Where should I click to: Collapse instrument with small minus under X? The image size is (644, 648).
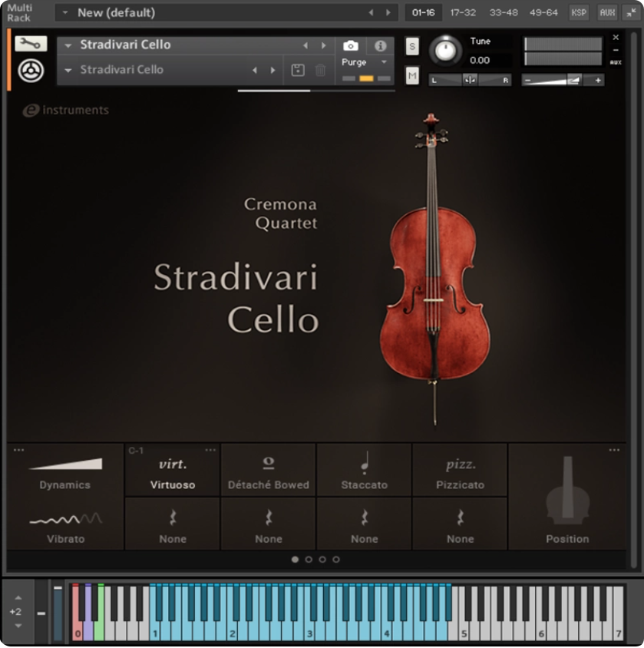click(616, 50)
